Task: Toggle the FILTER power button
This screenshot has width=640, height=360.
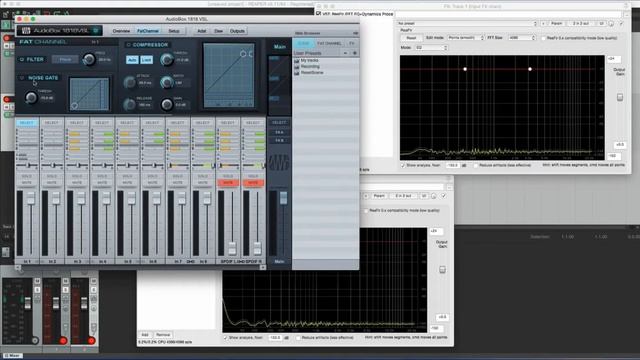Action: [22, 59]
